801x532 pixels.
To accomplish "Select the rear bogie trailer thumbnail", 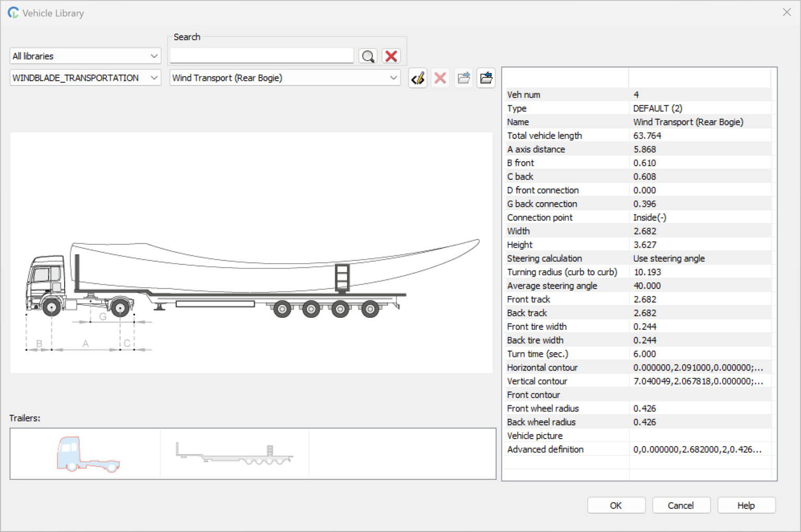I will (x=234, y=454).
